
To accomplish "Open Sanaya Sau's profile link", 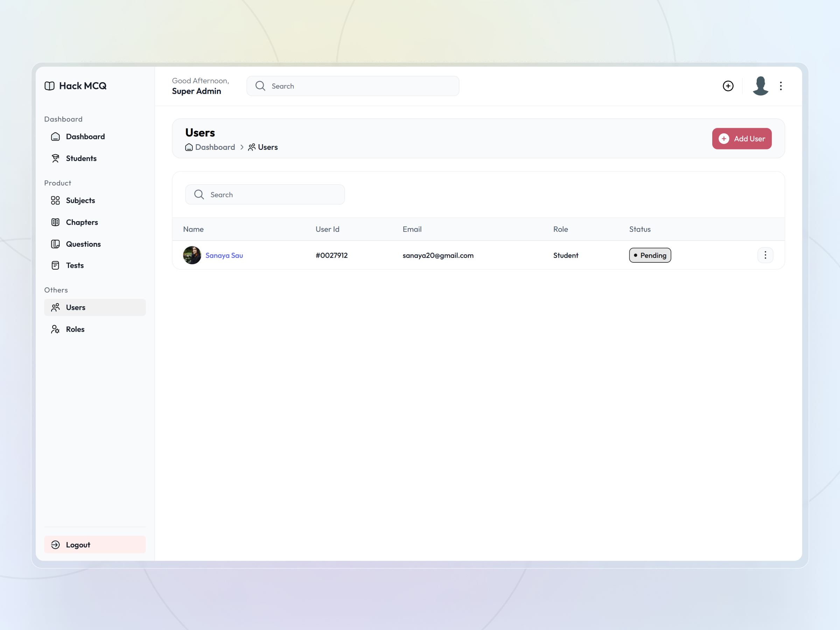I will point(224,255).
